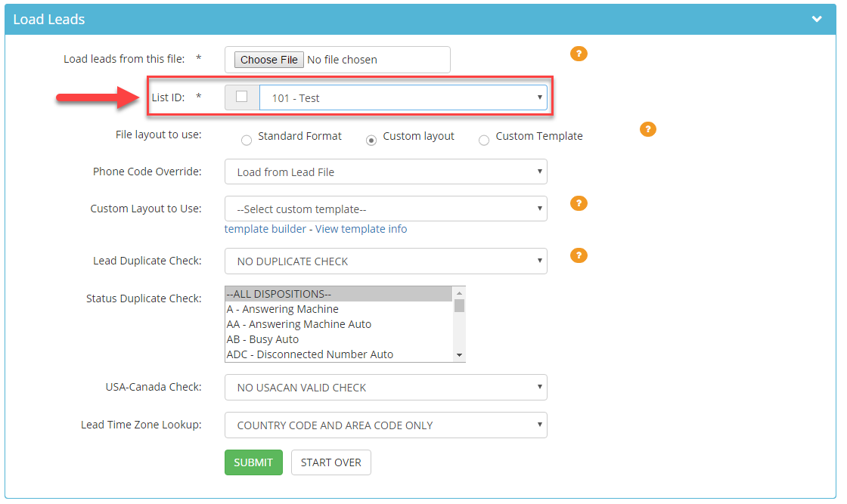The width and height of the screenshot is (847, 504).
Task: Select AB - Busy Auto entry
Action: pos(339,339)
